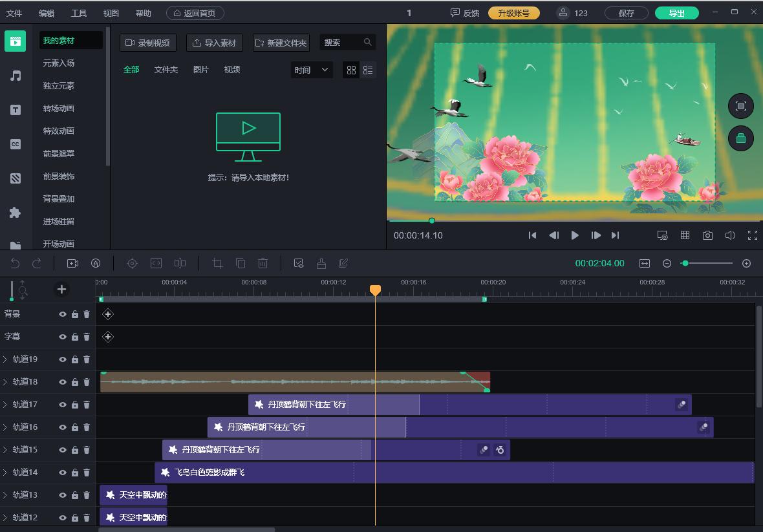Viewport: 763px width, 532px height.
Task: Switch to the 图片 tab
Action: (x=201, y=70)
